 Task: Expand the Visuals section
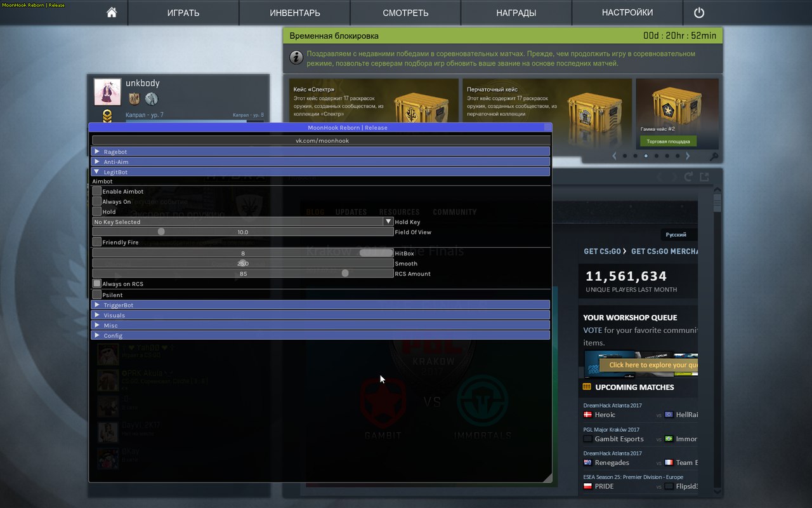pos(320,315)
